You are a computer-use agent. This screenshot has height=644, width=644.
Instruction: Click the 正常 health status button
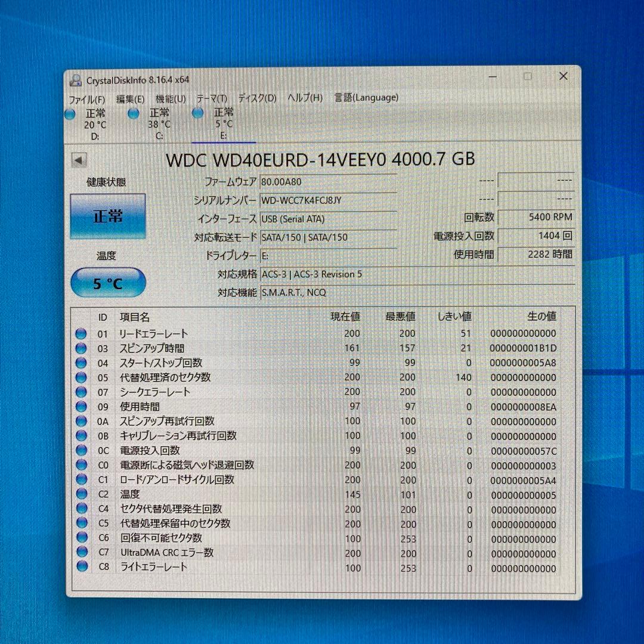tap(107, 217)
